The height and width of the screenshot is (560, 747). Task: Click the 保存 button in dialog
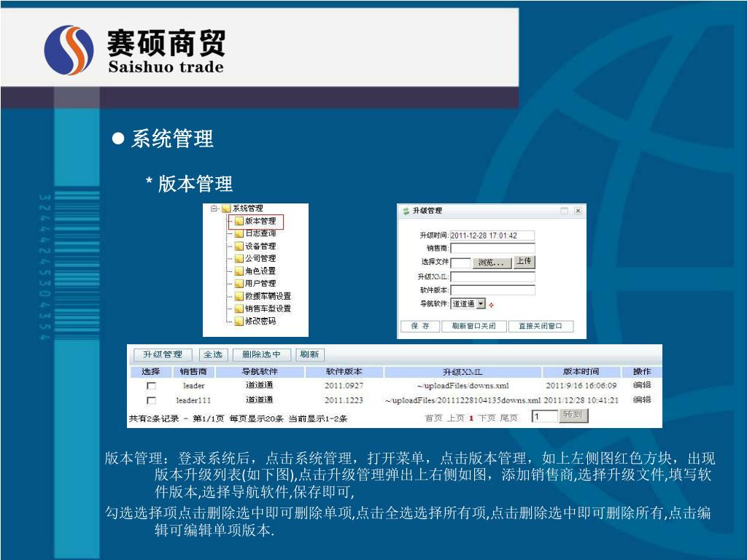click(x=419, y=326)
